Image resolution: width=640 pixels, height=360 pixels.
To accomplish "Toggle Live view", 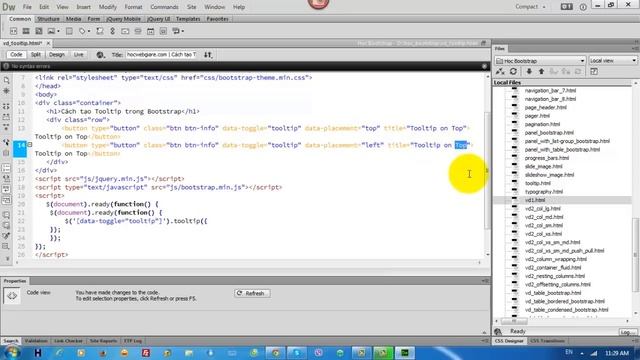I will click(78, 55).
